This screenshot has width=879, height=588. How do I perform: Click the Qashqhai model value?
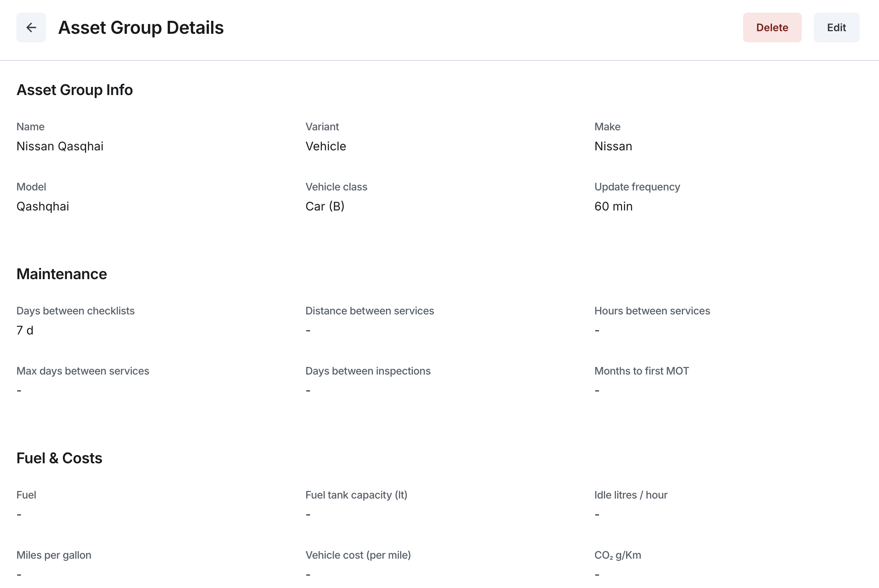(x=42, y=206)
